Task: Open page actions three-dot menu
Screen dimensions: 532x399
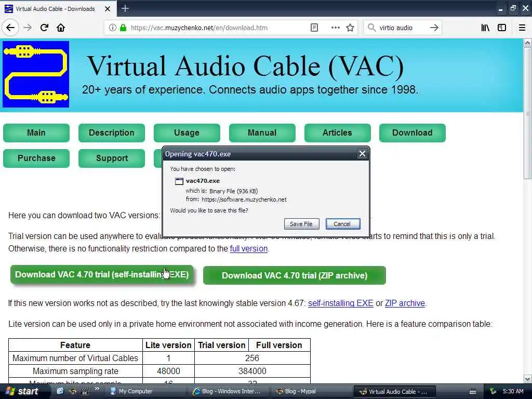Action: pyautogui.click(x=335, y=28)
